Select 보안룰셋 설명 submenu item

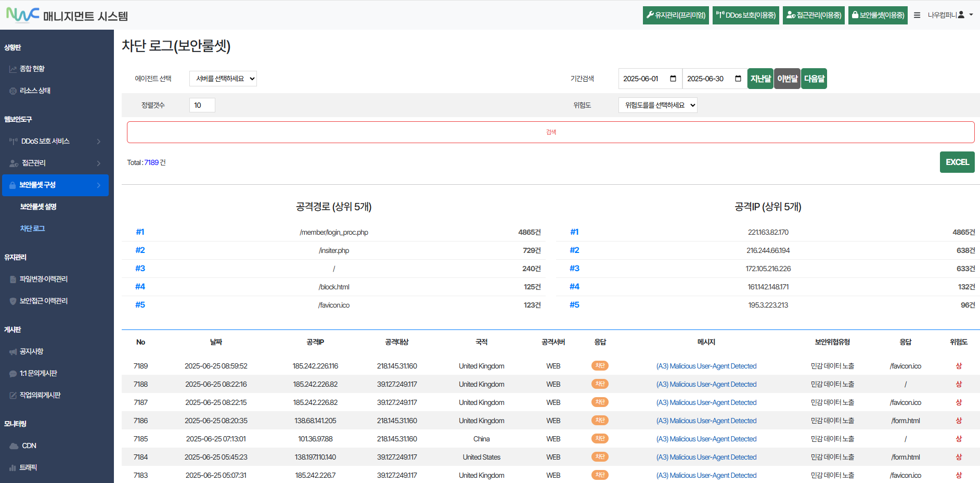click(x=38, y=207)
